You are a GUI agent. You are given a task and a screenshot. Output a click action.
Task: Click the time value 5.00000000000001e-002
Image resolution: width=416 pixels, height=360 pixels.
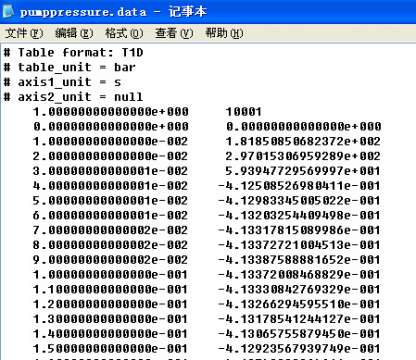coord(111,200)
